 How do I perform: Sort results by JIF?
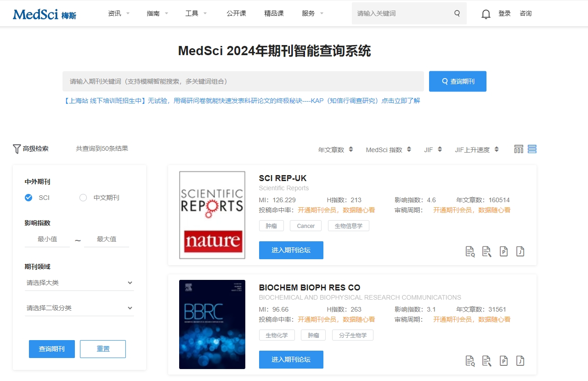[x=433, y=149]
